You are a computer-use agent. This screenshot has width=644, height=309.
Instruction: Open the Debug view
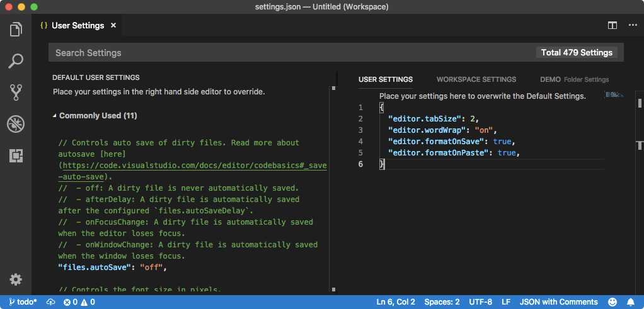(x=16, y=124)
